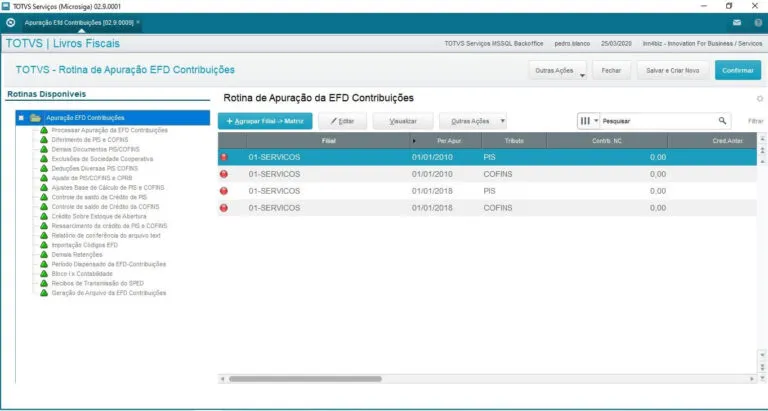Click the horizontal scrollbar thumb under the grid
Screen dimensions: 768x411
tap(305, 379)
